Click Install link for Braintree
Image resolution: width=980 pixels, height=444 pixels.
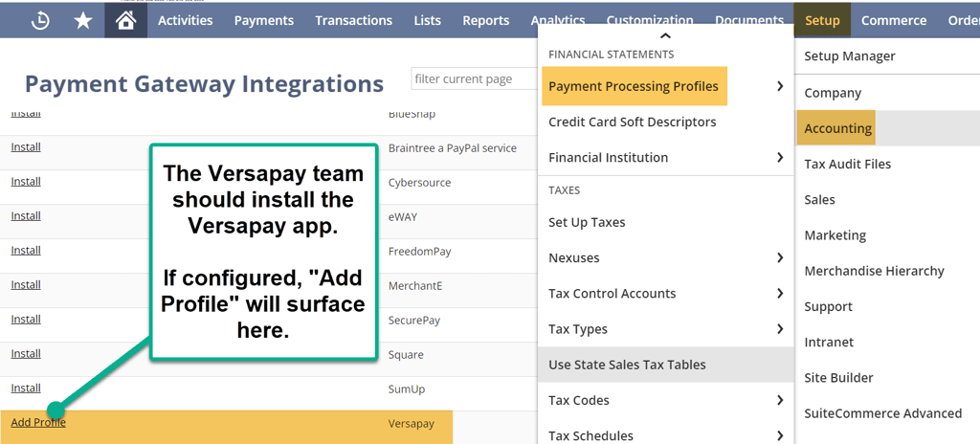click(x=26, y=147)
